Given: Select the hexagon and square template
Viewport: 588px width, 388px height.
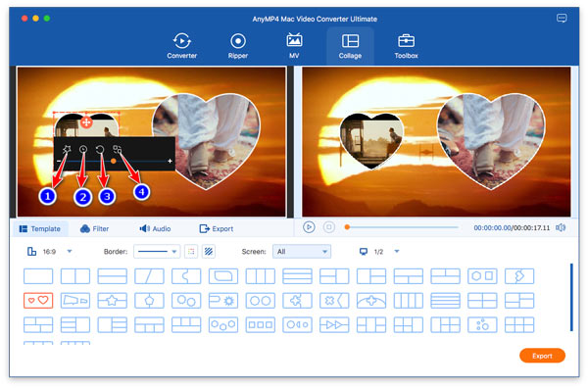Looking at the screenshot, I should [482, 276].
